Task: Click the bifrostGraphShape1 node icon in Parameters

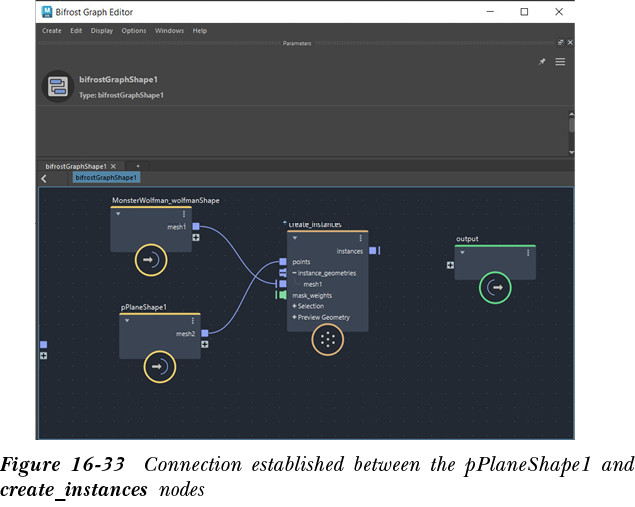Action: point(57,85)
